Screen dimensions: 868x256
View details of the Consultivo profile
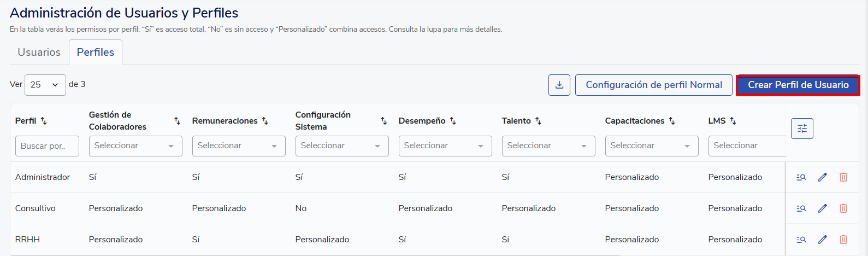(801, 208)
